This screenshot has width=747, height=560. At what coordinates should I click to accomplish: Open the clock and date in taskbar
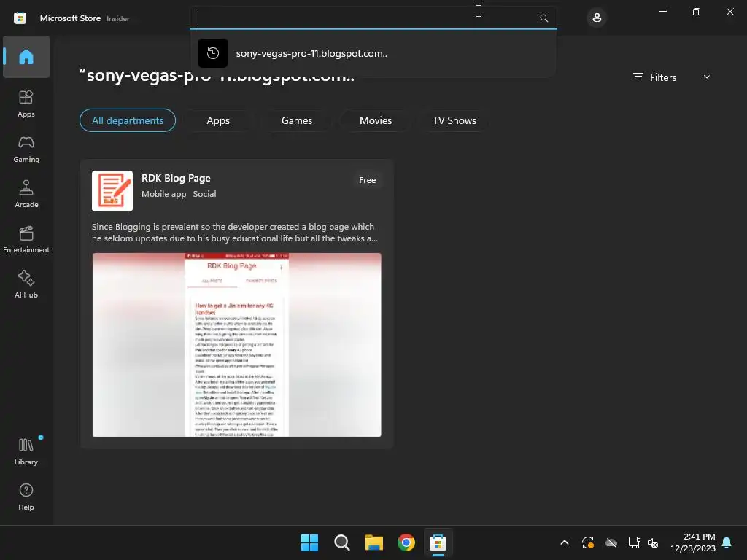(693, 542)
